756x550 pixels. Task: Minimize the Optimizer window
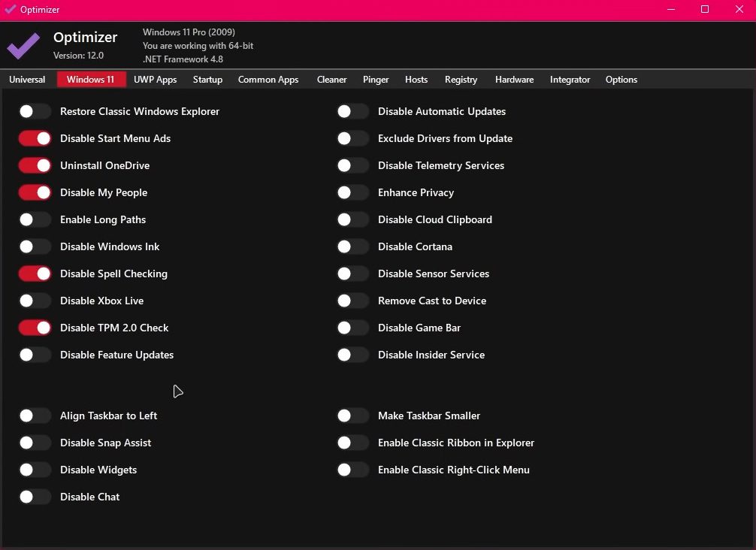click(x=670, y=9)
